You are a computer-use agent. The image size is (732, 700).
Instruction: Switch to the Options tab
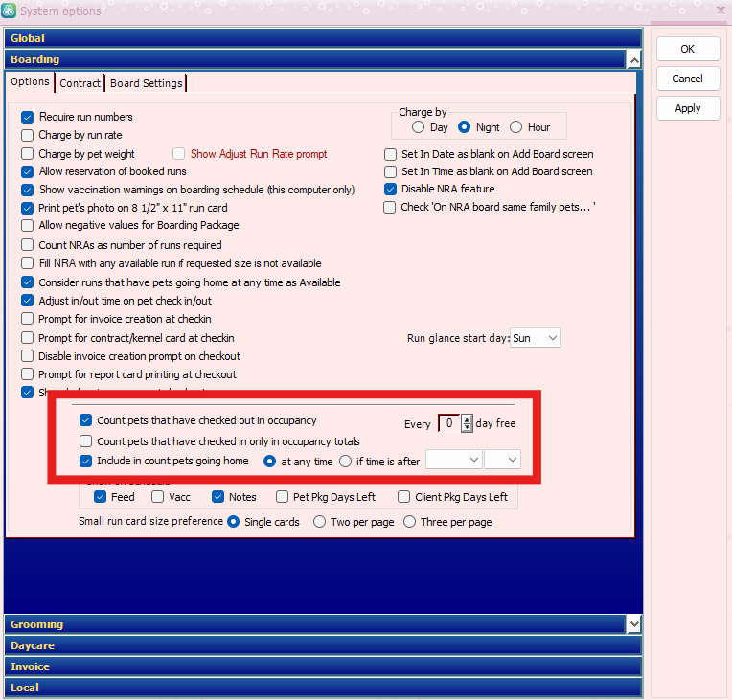[x=30, y=82]
